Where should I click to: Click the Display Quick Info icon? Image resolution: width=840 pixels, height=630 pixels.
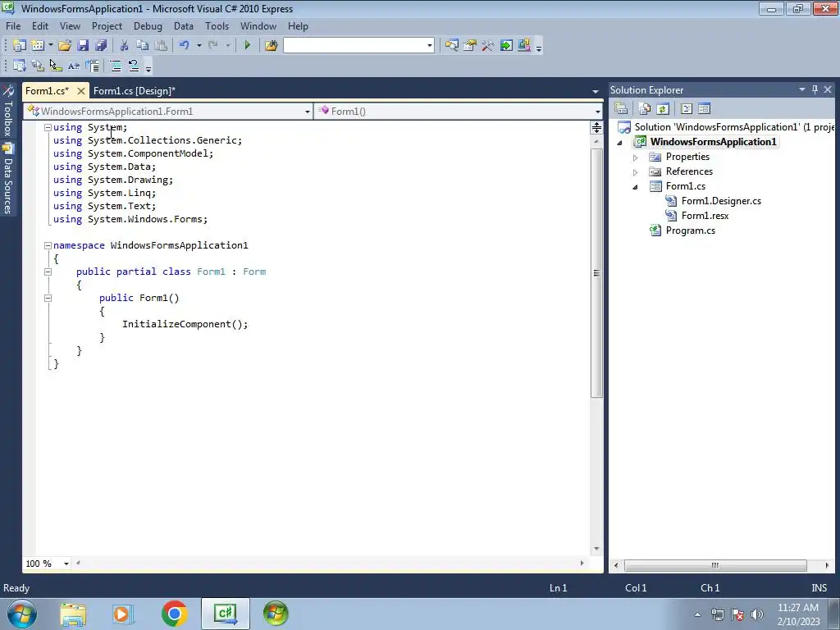56,66
